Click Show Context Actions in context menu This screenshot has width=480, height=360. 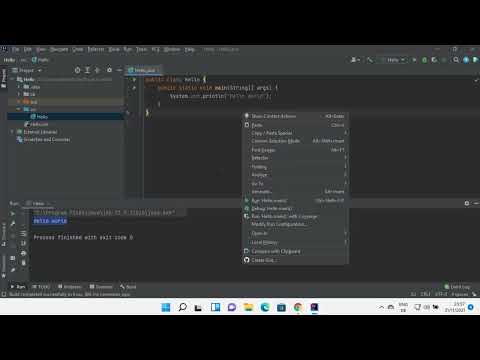[x=295, y=116]
